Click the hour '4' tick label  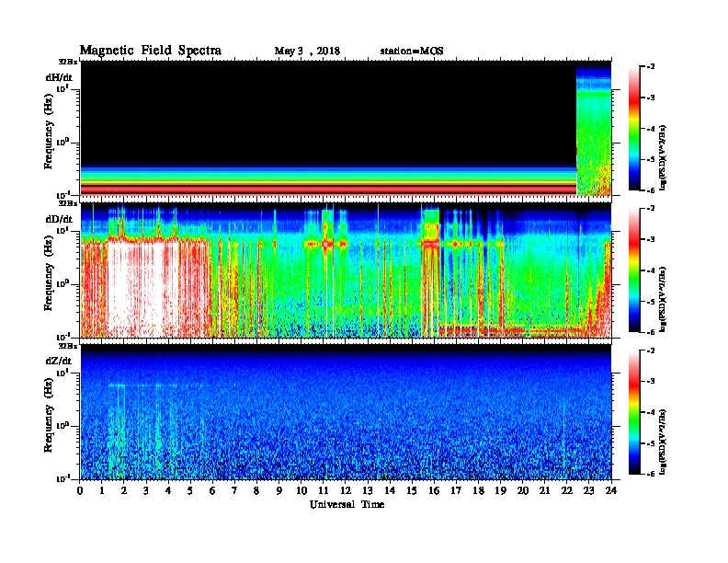[x=168, y=490]
